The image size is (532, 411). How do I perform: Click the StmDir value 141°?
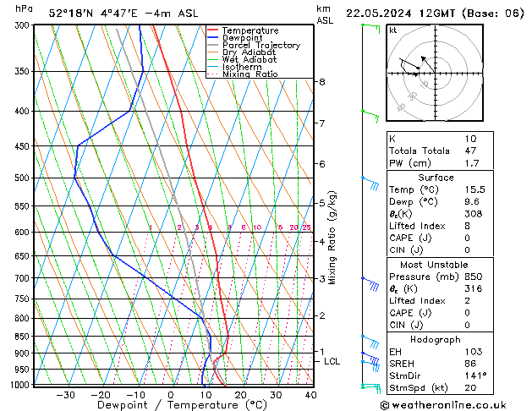point(475,375)
